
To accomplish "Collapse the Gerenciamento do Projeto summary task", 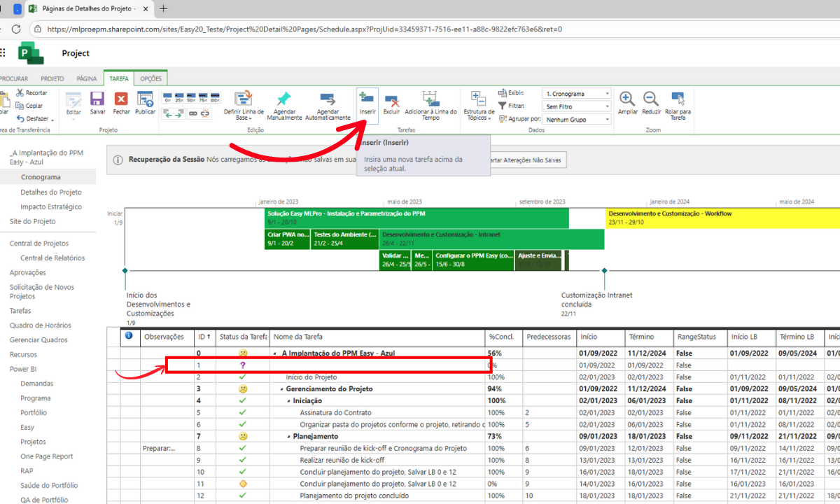I will [281, 389].
